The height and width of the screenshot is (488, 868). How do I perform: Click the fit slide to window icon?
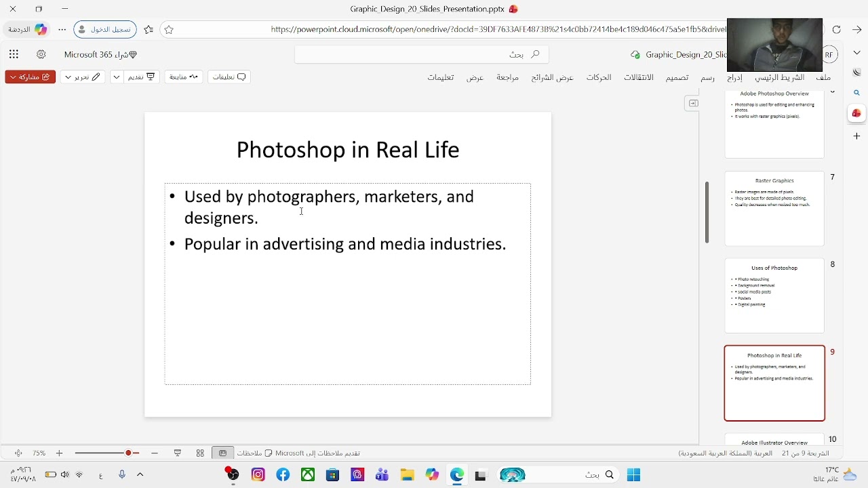click(x=18, y=453)
